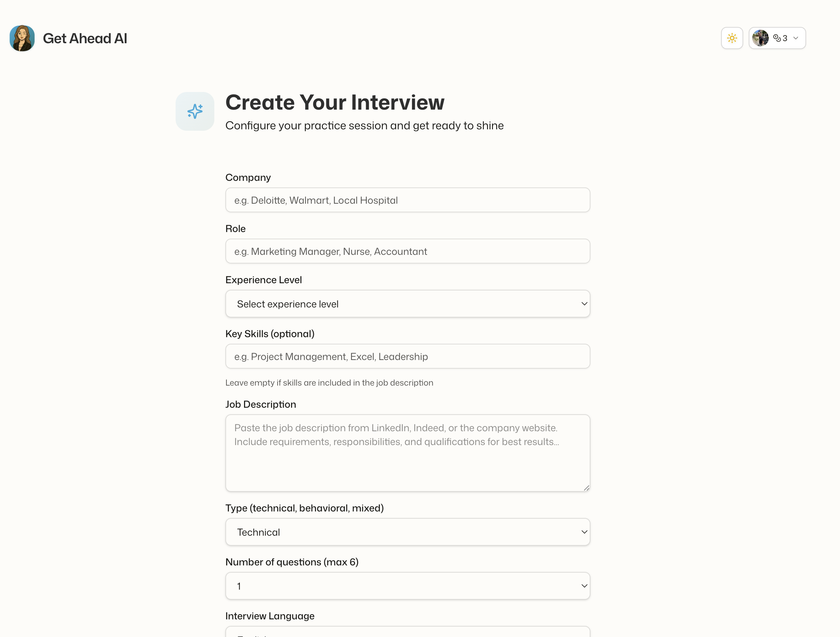Open the Number of questions dropdown
The width and height of the screenshot is (840, 637).
click(x=408, y=586)
